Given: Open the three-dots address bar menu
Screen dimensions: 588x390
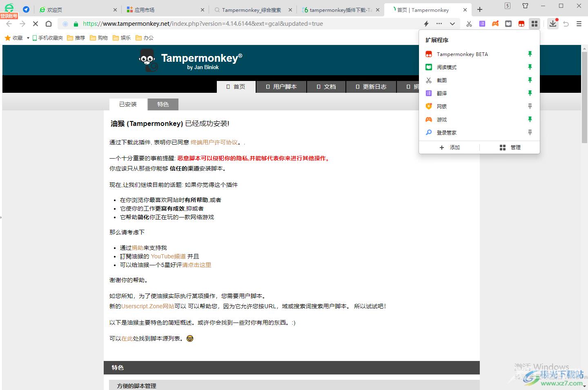Looking at the screenshot, I should click(439, 24).
